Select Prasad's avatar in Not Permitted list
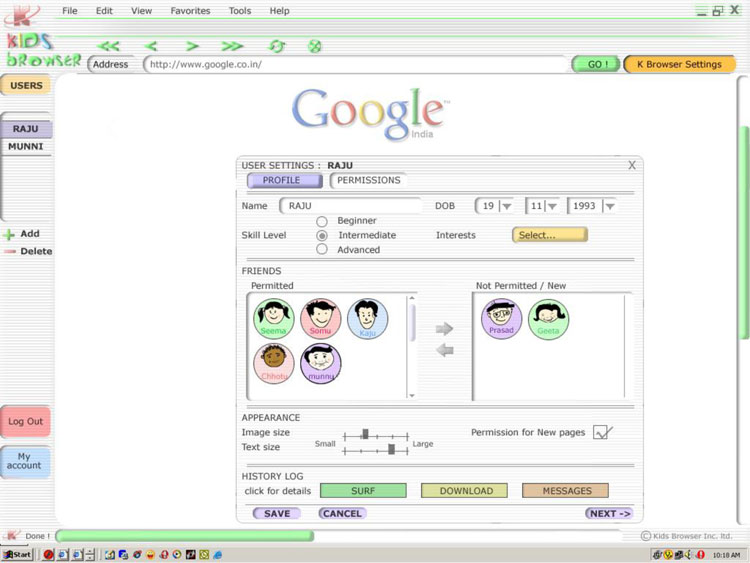The width and height of the screenshot is (750, 563). pos(501,318)
